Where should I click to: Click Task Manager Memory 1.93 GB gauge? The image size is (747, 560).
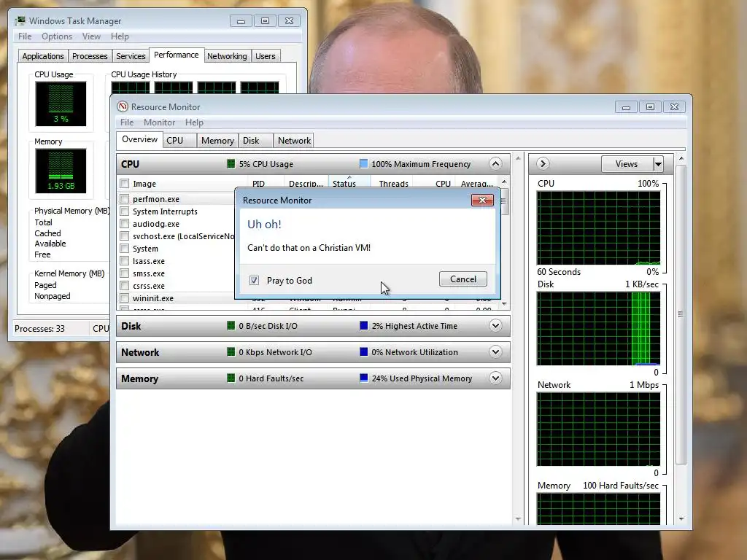[61, 171]
